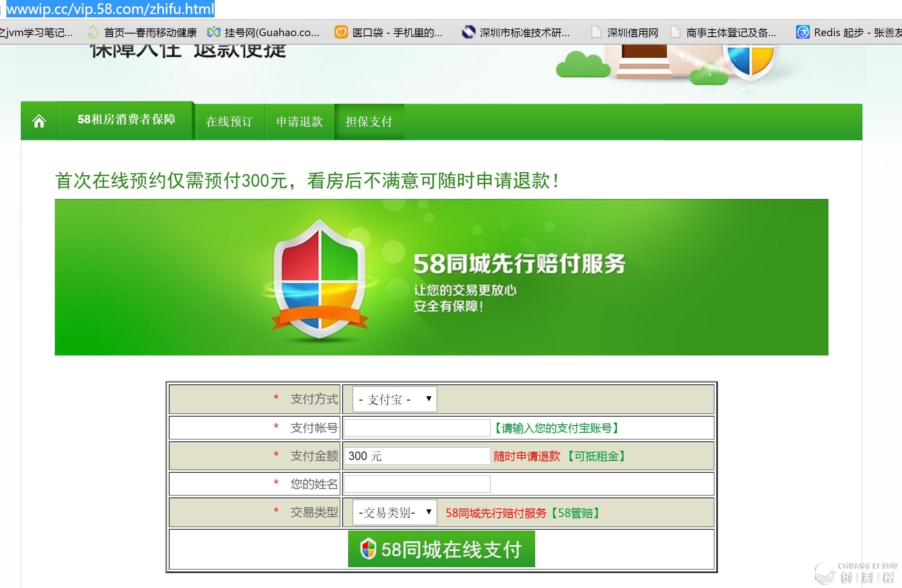
Task: Click the 支付金额 field showing 300 元
Action: 417,456
